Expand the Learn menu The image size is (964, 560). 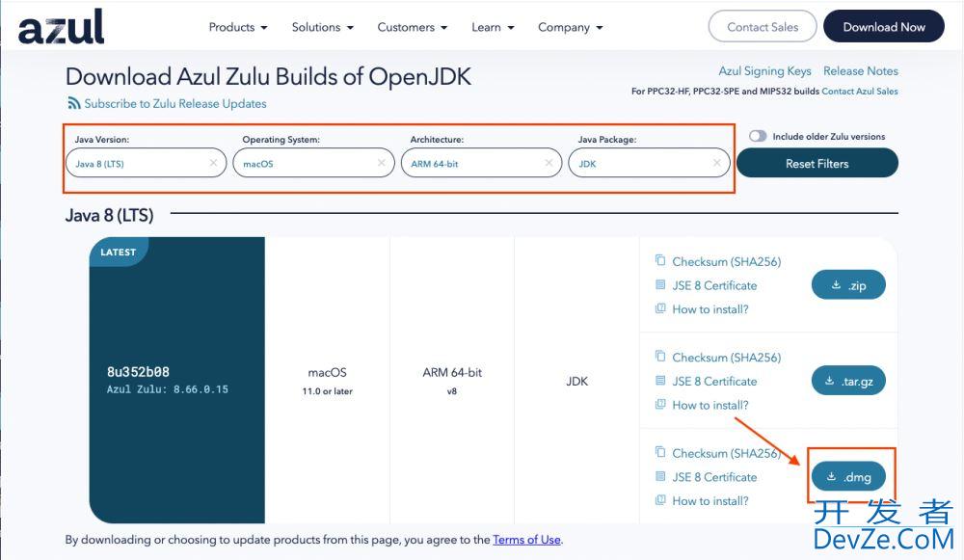(x=493, y=27)
